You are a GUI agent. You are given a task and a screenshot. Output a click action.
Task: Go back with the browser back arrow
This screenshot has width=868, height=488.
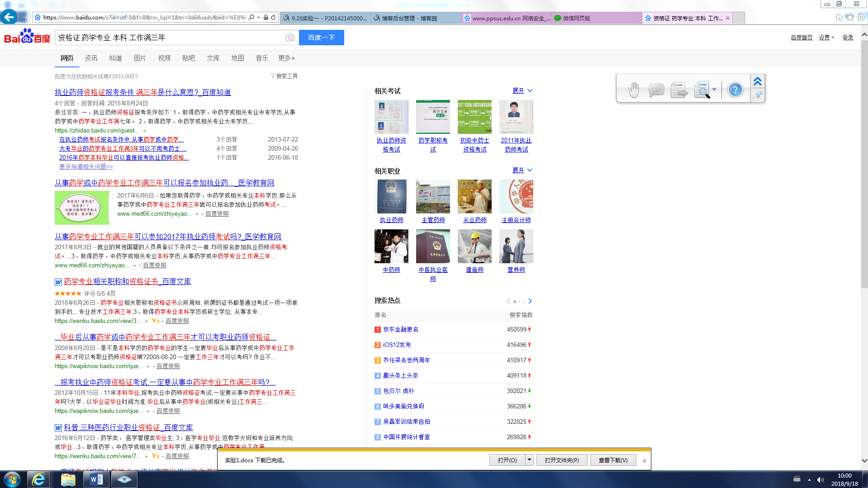[9, 17]
